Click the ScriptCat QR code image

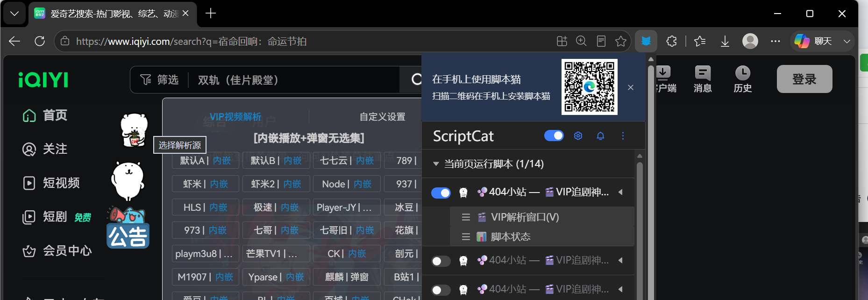(x=589, y=87)
